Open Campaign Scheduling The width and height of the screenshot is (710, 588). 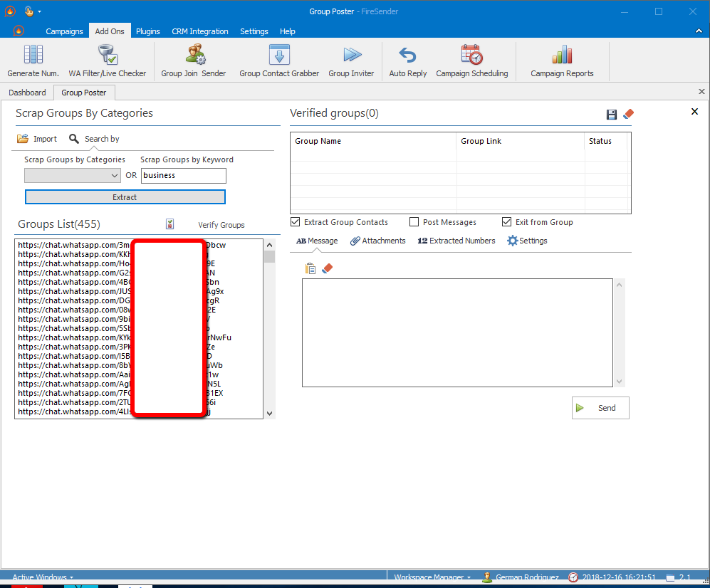pyautogui.click(x=472, y=61)
